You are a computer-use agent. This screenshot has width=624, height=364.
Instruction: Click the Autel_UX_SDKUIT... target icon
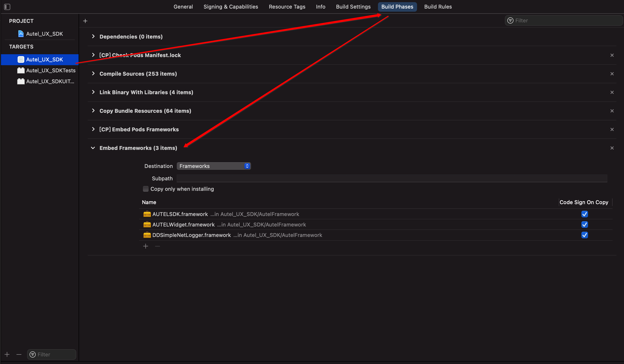21,81
